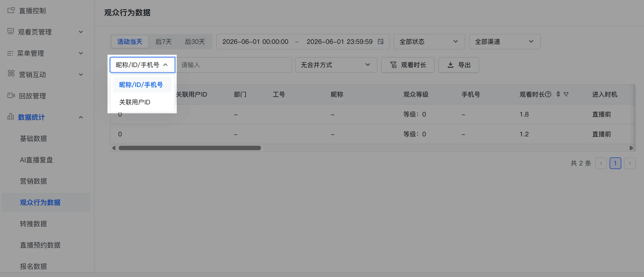Open 转推数据 in the sidebar
Viewport: 644px width, 277px height.
(33, 224)
